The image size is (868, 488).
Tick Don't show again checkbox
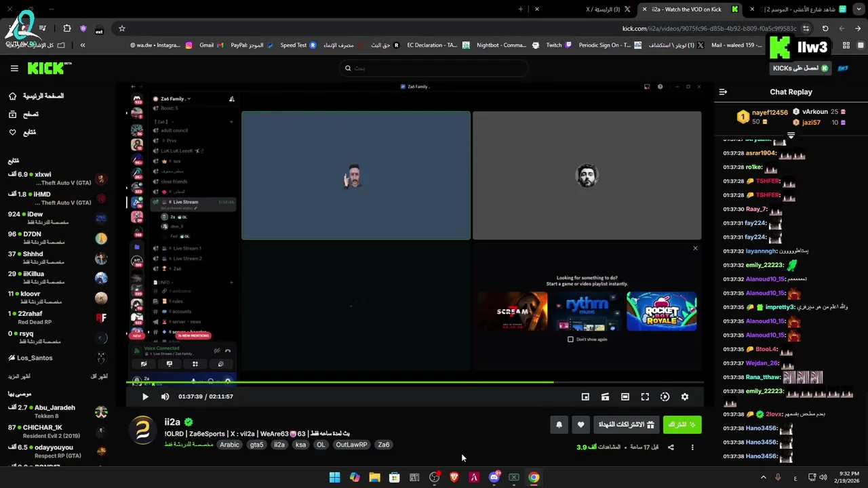click(x=570, y=339)
